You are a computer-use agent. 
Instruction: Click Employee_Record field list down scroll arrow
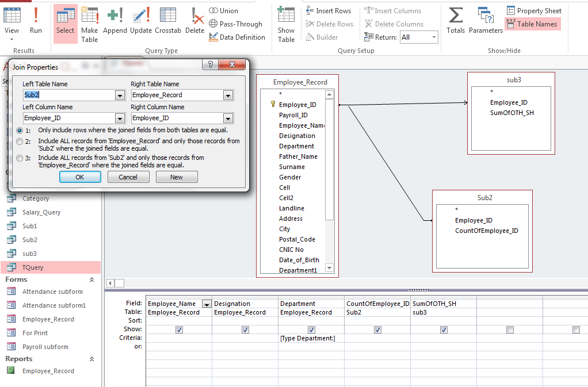[x=329, y=267]
